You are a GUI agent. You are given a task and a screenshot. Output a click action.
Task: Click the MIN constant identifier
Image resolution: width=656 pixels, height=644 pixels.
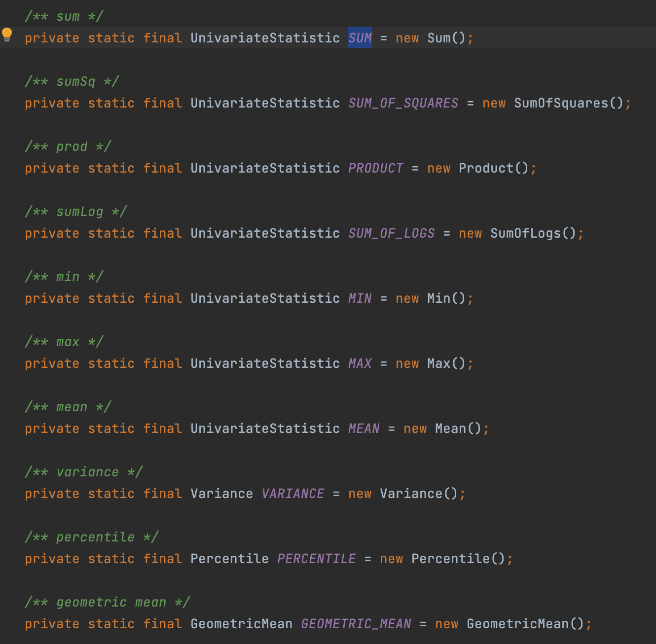tap(360, 298)
